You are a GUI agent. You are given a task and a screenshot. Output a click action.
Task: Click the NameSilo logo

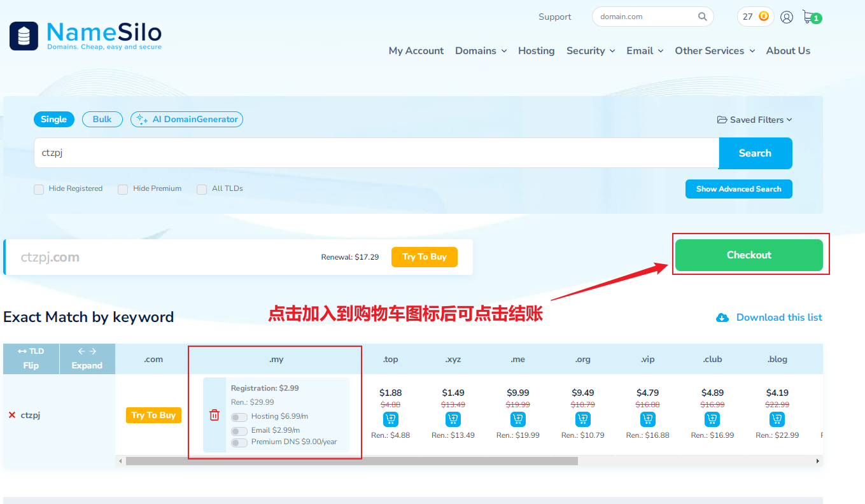pyautogui.click(x=86, y=36)
